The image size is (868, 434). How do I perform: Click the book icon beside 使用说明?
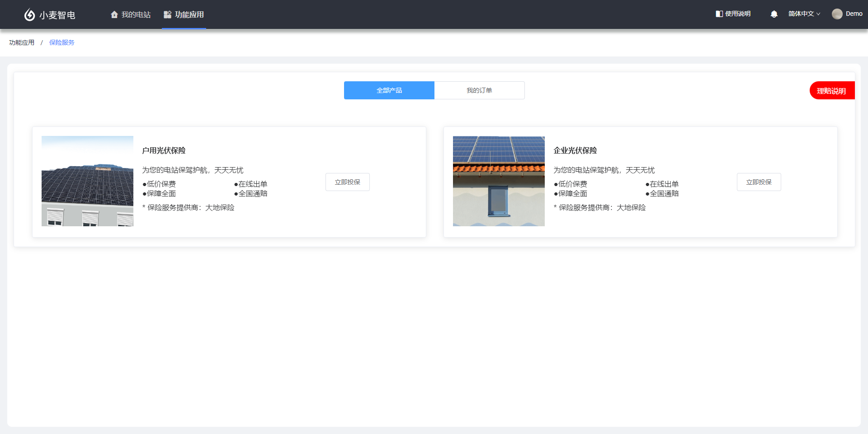pyautogui.click(x=719, y=14)
